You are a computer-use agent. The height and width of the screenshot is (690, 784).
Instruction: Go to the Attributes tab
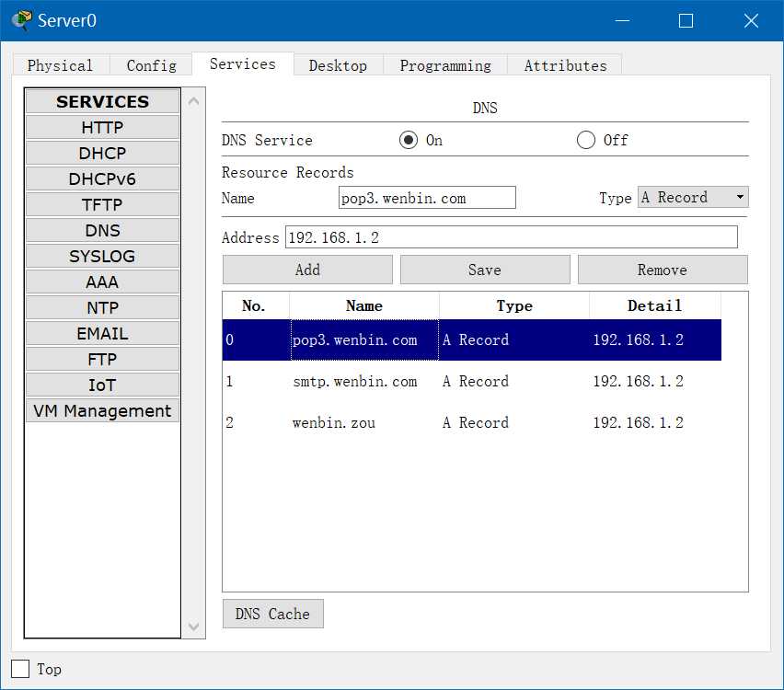point(566,65)
